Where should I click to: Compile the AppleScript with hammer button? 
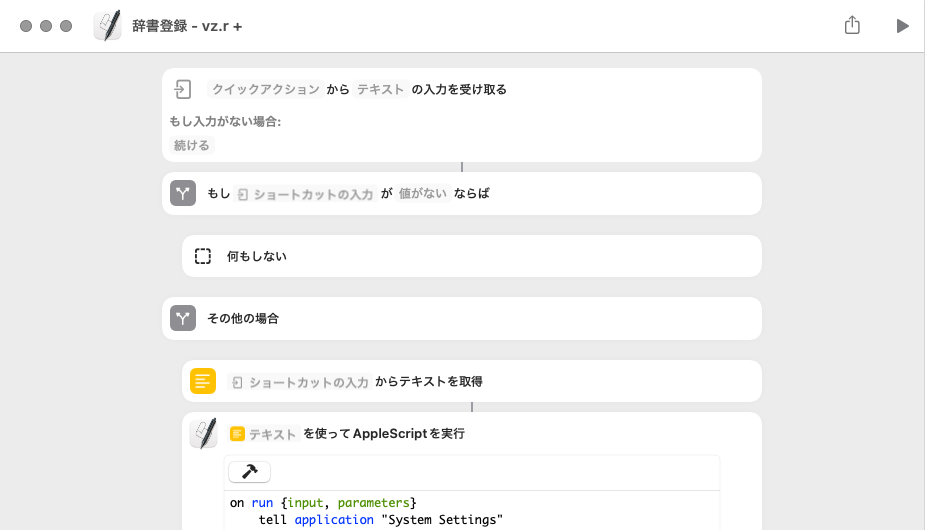[249, 472]
